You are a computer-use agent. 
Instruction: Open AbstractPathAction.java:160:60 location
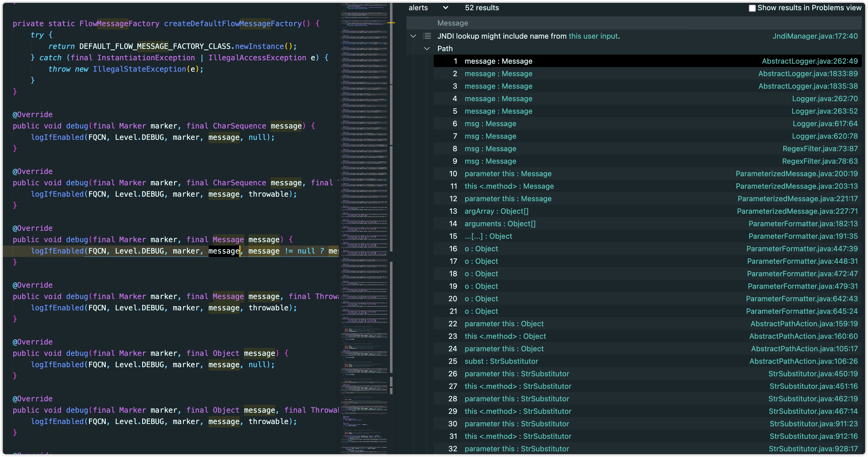[x=803, y=336]
